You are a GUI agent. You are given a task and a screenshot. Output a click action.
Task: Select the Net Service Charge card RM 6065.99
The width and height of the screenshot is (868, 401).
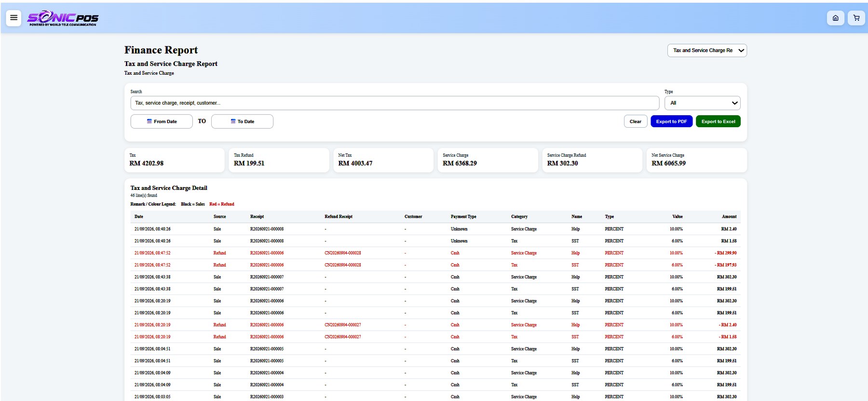pos(697,160)
